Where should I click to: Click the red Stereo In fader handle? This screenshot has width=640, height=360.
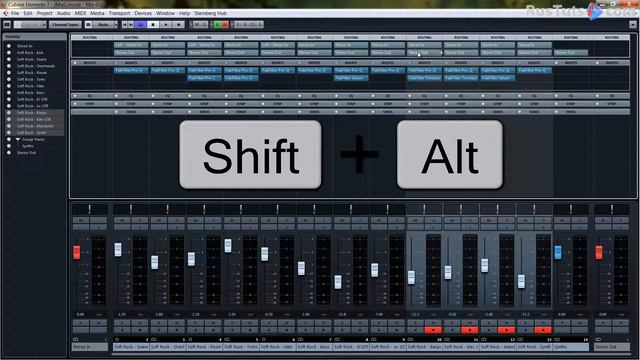tap(76, 252)
